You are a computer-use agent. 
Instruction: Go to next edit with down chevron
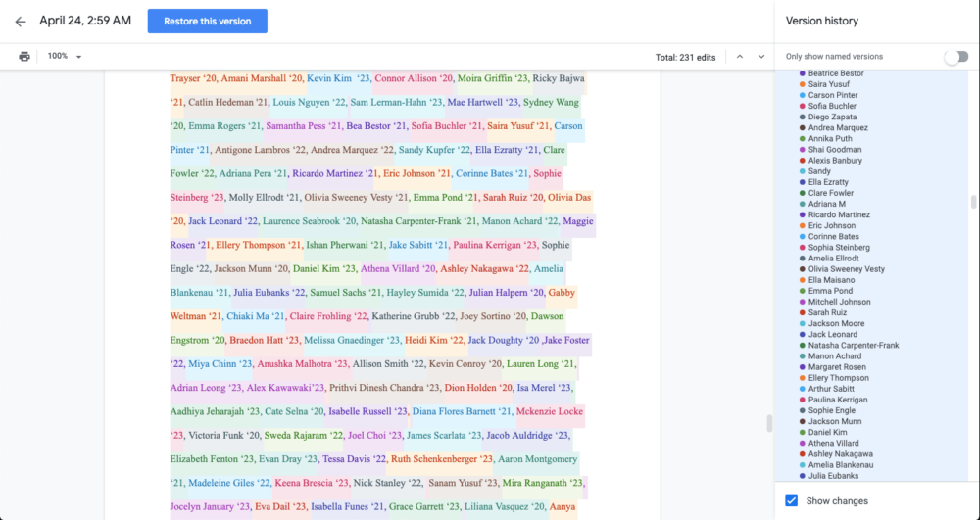coord(761,57)
